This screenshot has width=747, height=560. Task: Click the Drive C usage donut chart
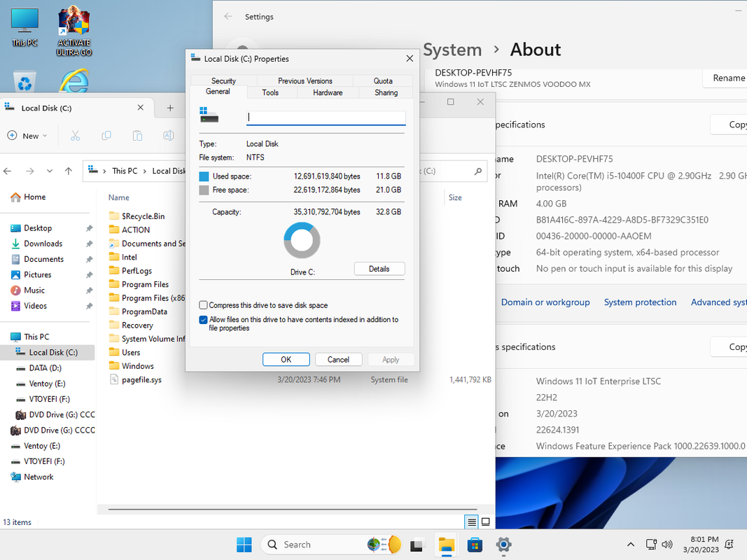[302, 241]
